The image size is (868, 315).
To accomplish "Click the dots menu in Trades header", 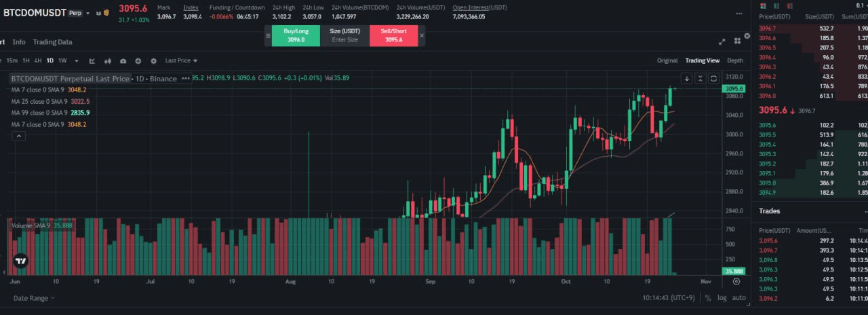I will tap(865, 212).
